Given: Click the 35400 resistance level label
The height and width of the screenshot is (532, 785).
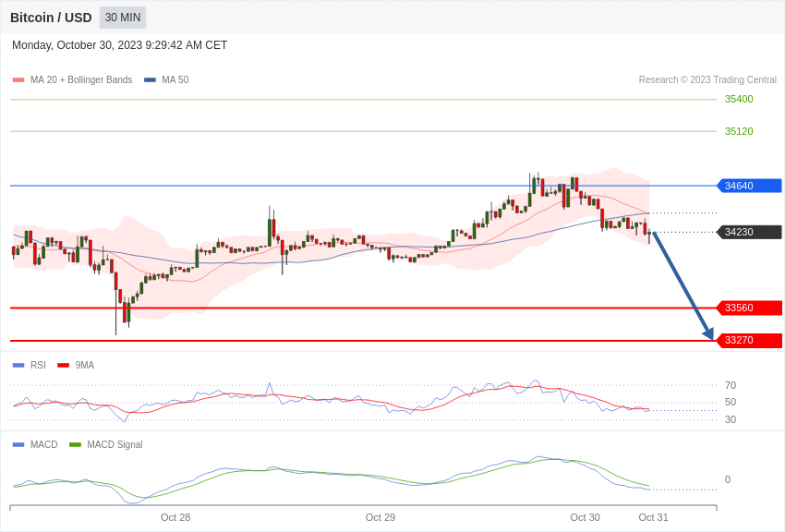Looking at the screenshot, I should click(739, 99).
